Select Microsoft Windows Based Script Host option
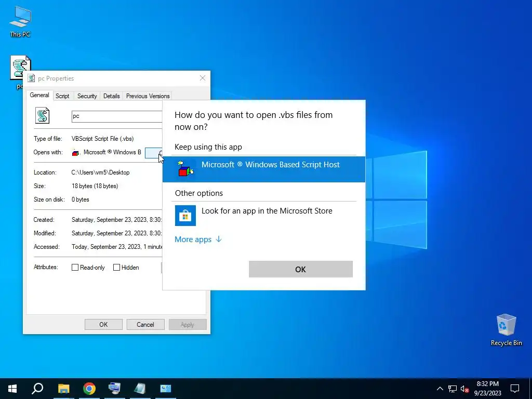532x399 pixels. pyautogui.click(x=264, y=169)
